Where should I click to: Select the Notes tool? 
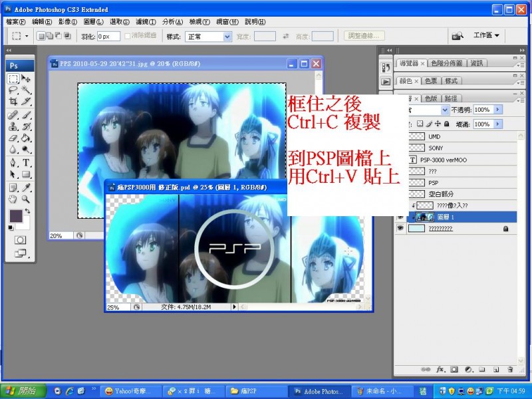click(13, 188)
